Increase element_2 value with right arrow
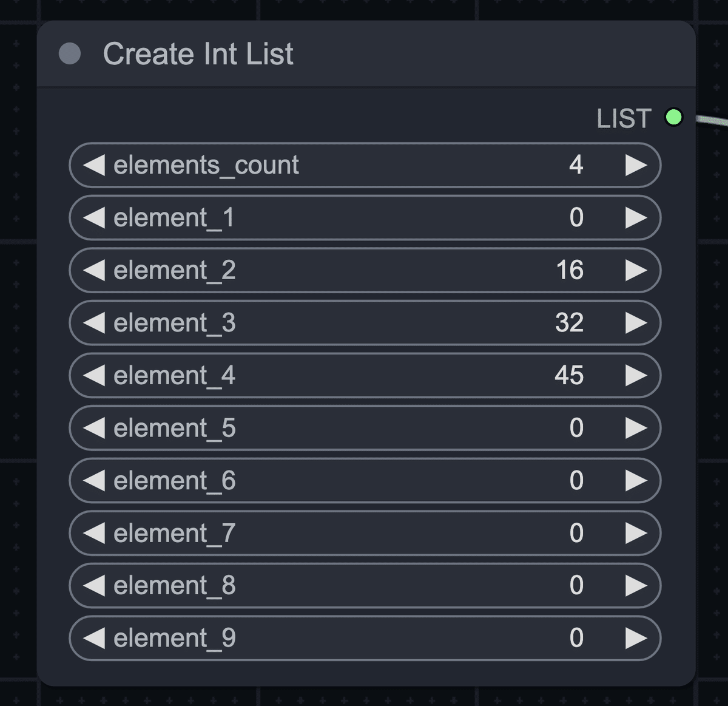The image size is (728, 706). point(636,270)
